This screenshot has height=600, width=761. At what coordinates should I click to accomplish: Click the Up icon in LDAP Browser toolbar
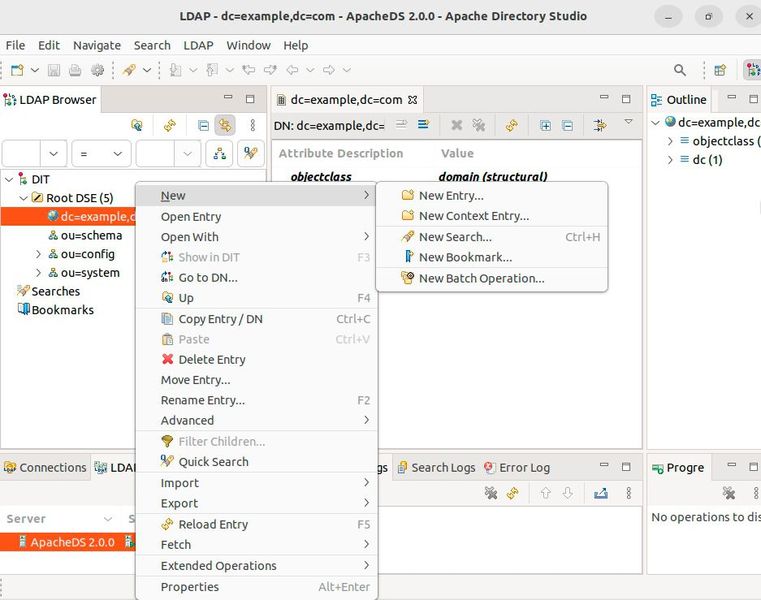[137, 126]
